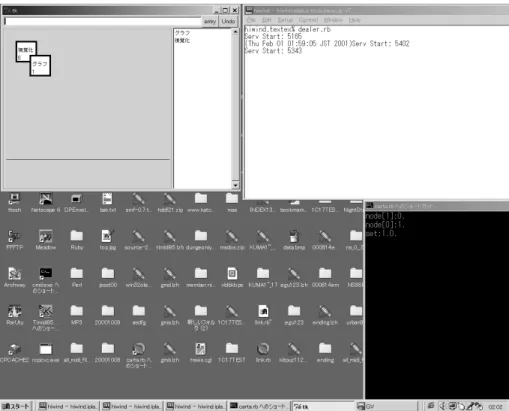Select the rcpcvc.exe desktop icon
The image size is (509, 411).
[46, 353]
